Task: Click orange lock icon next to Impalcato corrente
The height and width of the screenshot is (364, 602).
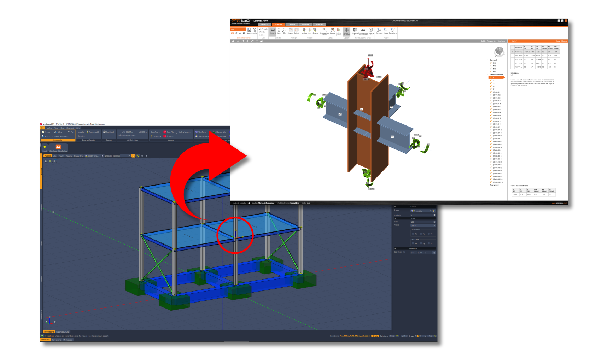Action: click(133, 156)
